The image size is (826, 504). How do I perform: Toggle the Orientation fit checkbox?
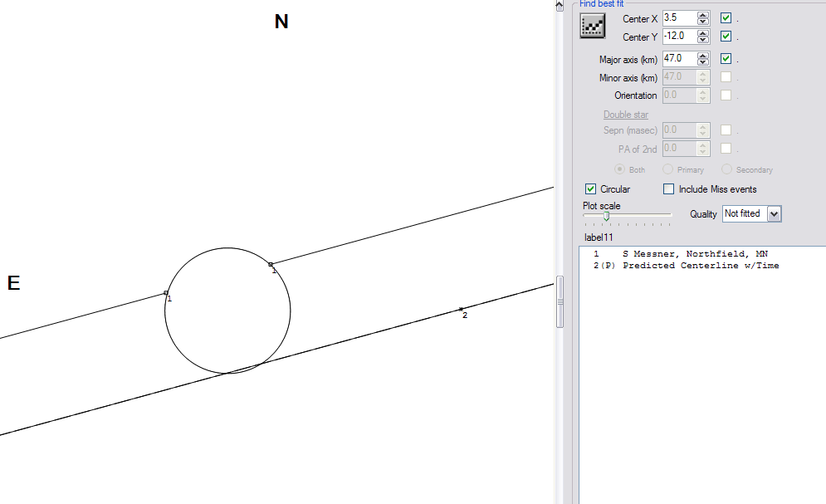726,95
